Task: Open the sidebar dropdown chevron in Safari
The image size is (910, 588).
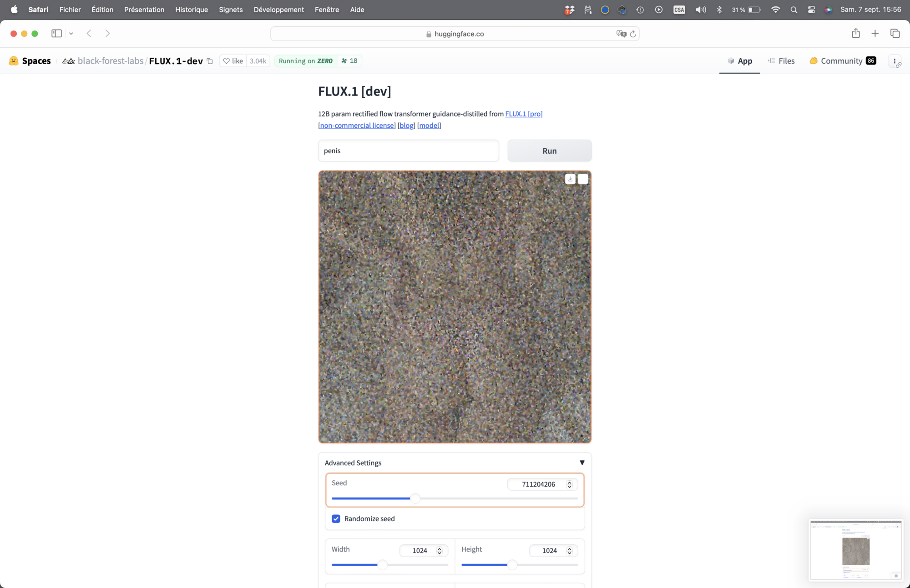Action: click(x=71, y=34)
